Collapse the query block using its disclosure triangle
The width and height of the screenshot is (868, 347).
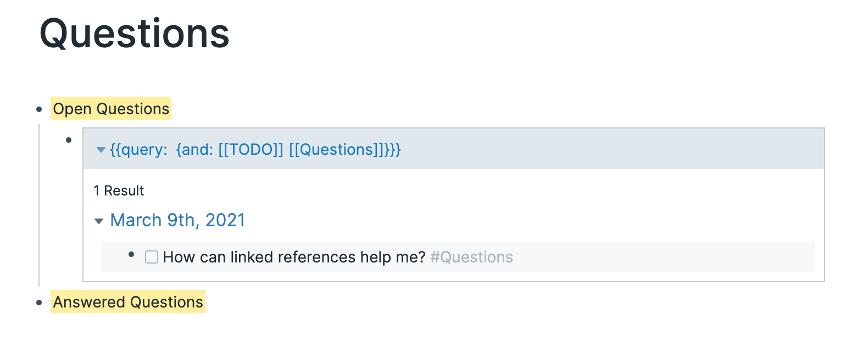(101, 150)
